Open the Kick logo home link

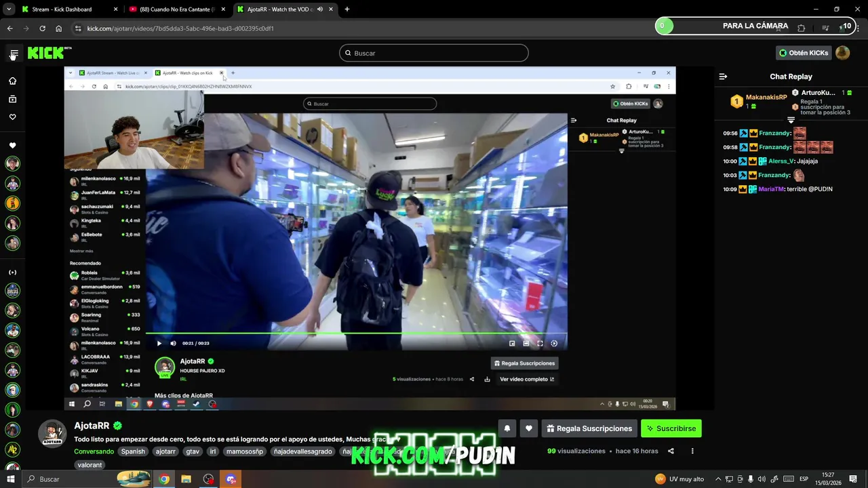(49, 53)
